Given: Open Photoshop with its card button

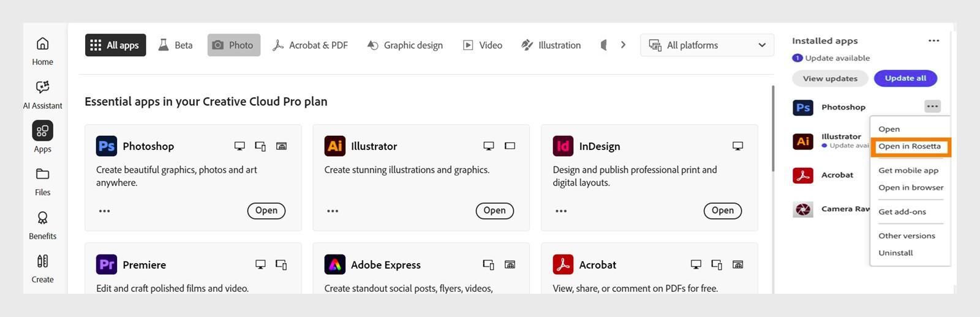Looking at the screenshot, I should [x=266, y=211].
